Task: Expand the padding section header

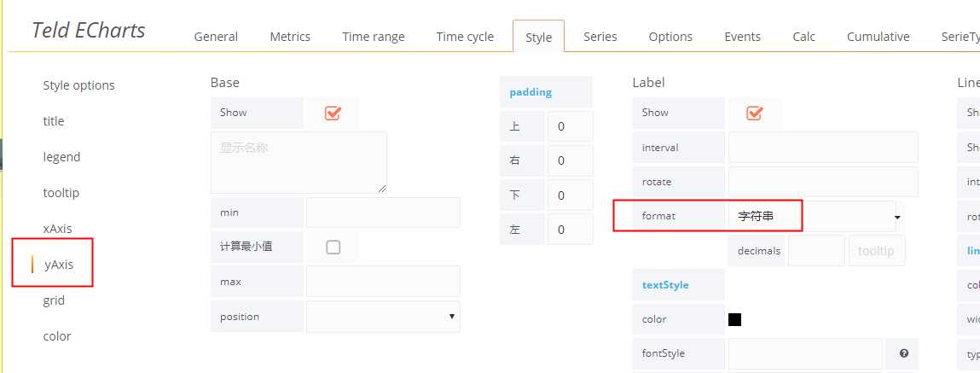Action: [x=531, y=92]
